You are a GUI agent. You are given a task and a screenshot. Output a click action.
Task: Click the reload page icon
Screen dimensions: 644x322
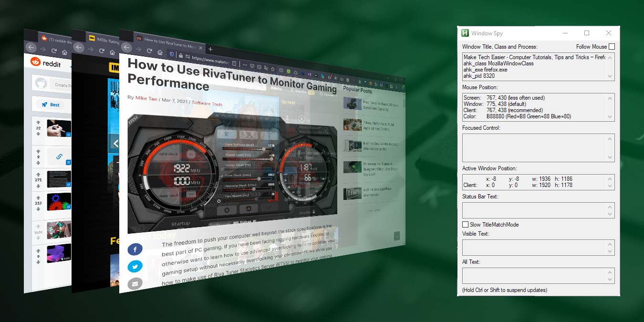(x=149, y=51)
